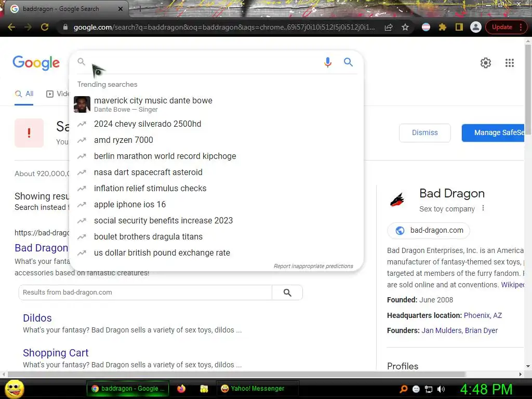The image size is (532, 399).
Task: Click the site search magnifier button
Action: coord(287,292)
